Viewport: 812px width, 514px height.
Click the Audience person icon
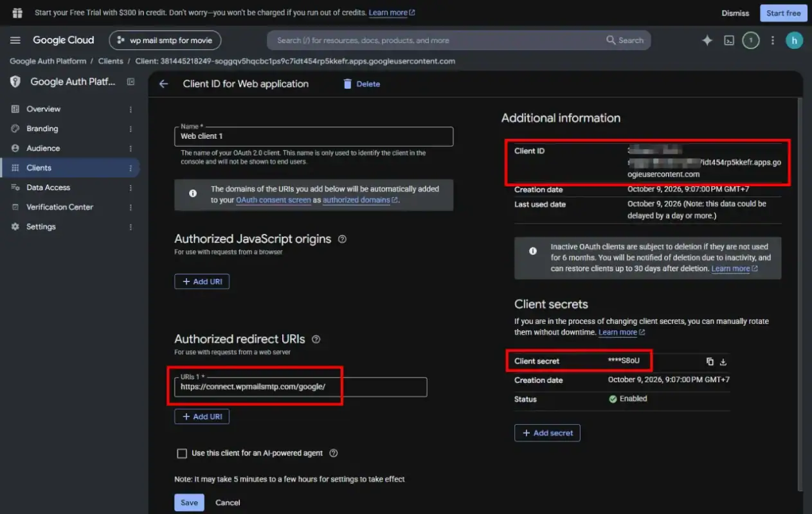coord(15,148)
